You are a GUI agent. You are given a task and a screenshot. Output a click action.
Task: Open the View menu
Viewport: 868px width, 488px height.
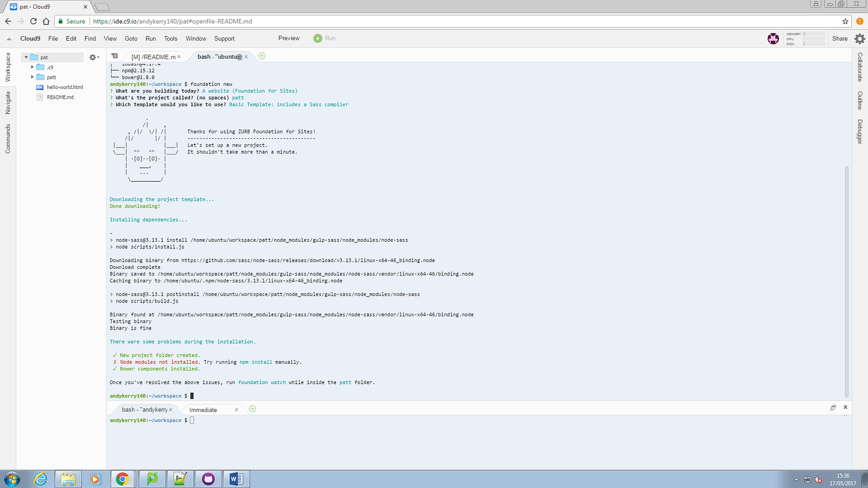tap(110, 38)
